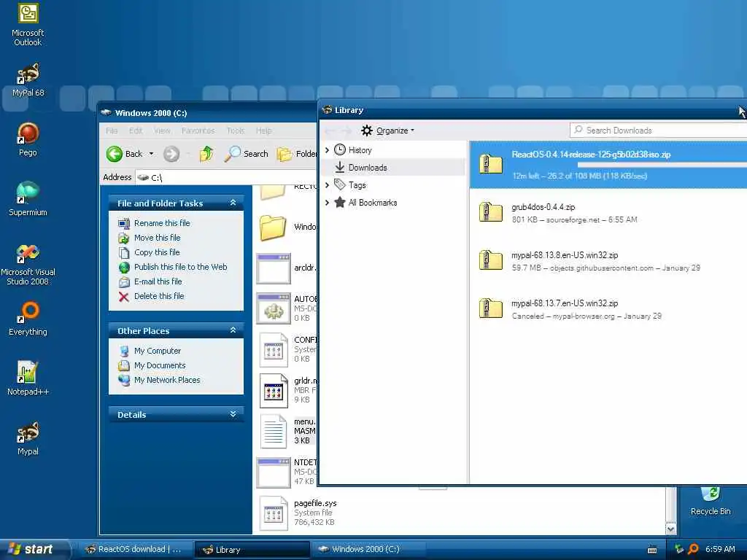Open Recycle Bin on desktop
Viewport: 747px width, 560px height.
(x=711, y=502)
